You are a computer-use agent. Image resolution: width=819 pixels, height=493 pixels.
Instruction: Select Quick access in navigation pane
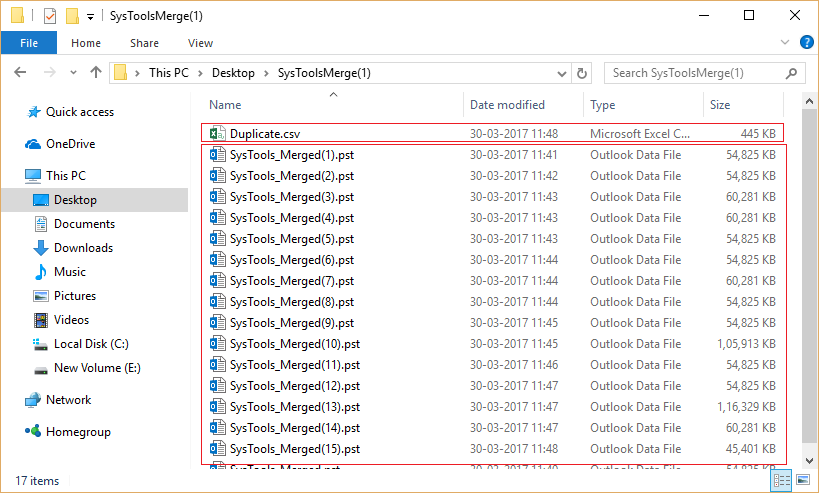pyautogui.click(x=79, y=112)
